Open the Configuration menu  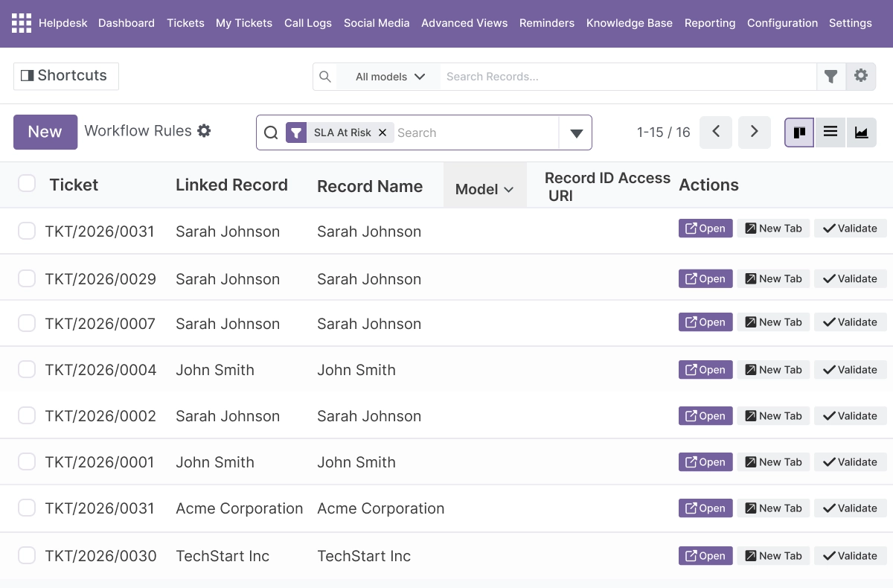click(782, 23)
